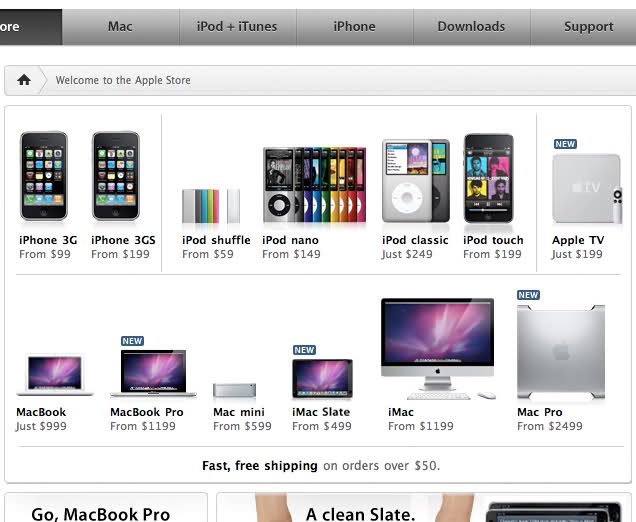The width and height of the screenshot is (636, 522).
Task: Click 'Fast, free shipping' promotional text
Action: point(260,466)
